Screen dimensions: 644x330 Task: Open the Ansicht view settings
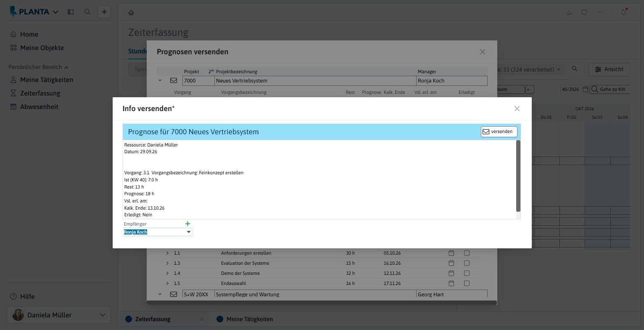[609, 69]
